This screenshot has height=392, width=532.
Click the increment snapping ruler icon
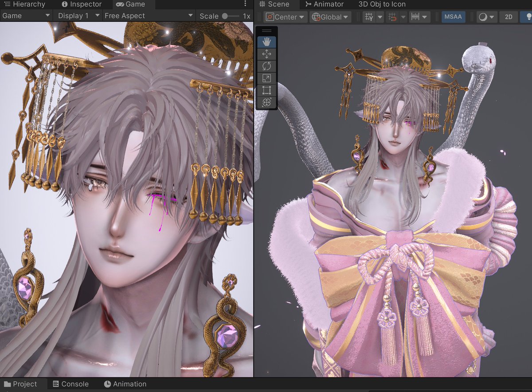point(415,17)
